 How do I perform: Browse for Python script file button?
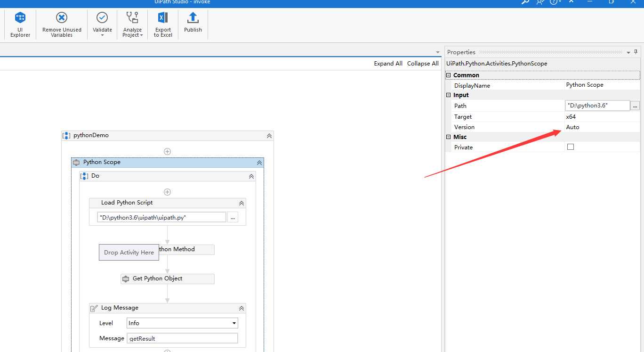point(233,217)
